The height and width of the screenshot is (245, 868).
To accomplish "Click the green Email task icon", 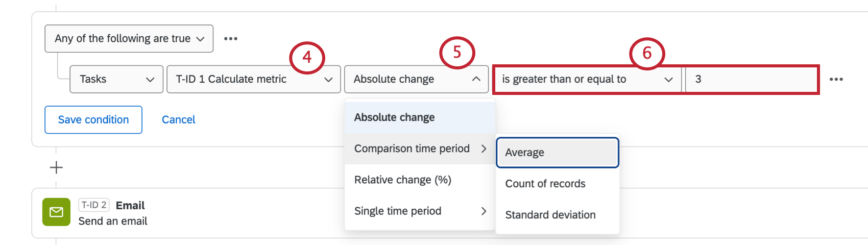I will pyautogui.click(x=56, y=212).
